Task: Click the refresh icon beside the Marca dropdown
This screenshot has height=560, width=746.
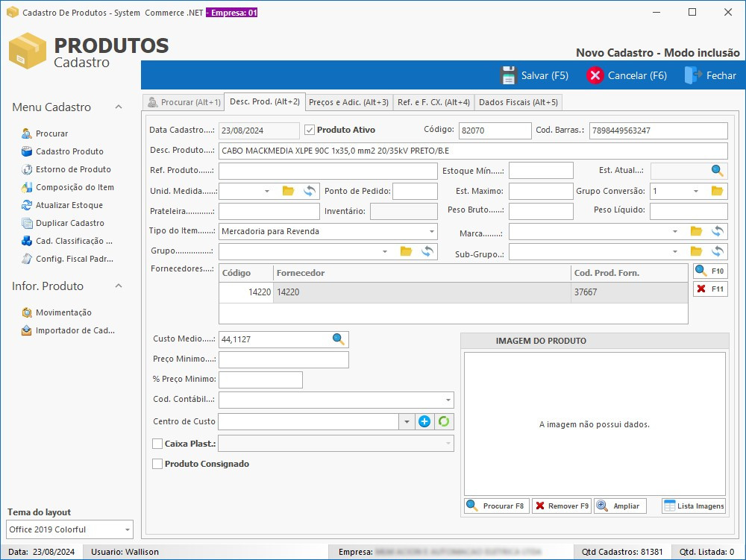Action: click(x=718, y=232)
